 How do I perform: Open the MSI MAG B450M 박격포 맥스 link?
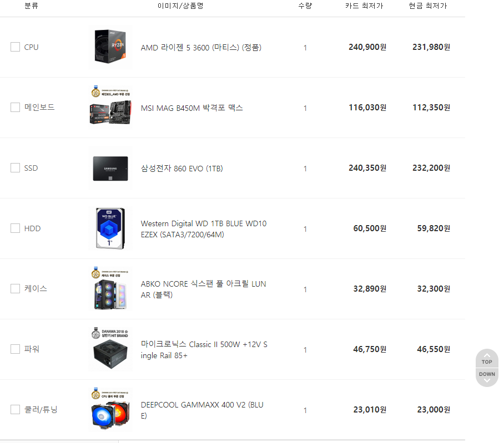tap(191, 108)
